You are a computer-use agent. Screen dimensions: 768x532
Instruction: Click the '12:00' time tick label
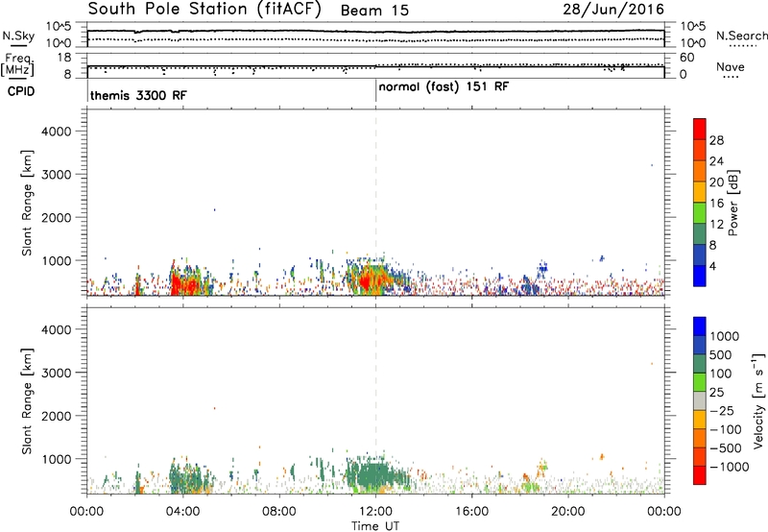coord(375,511)
